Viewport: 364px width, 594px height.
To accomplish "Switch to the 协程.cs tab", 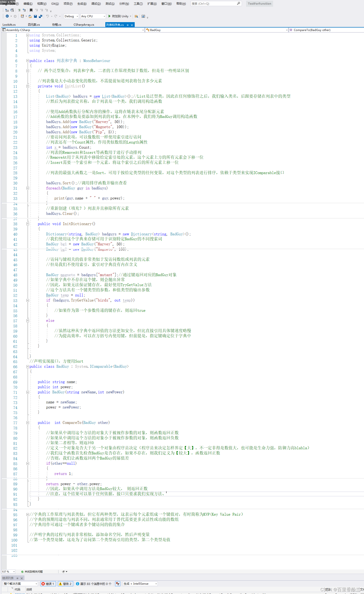I will [57, 25].
